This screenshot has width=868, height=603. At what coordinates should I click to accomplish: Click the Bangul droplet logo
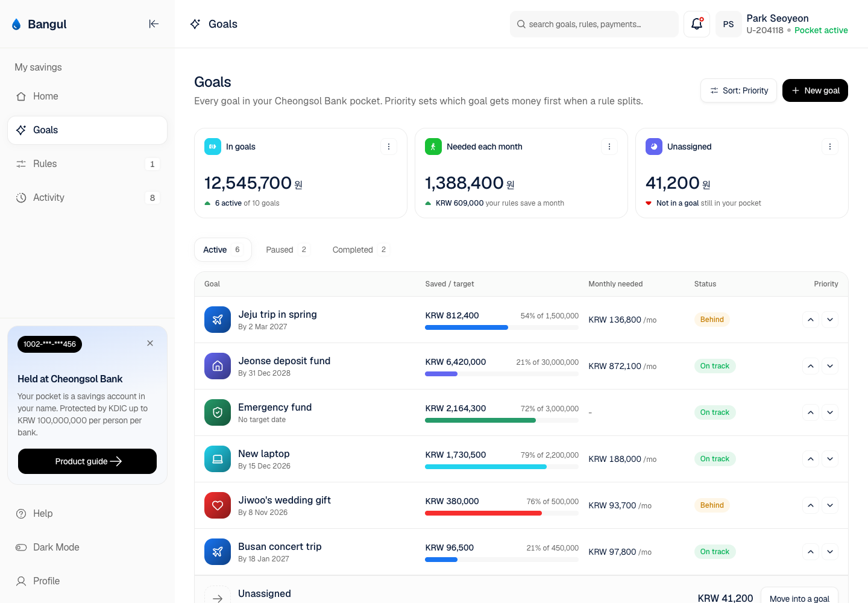[16, 24]
